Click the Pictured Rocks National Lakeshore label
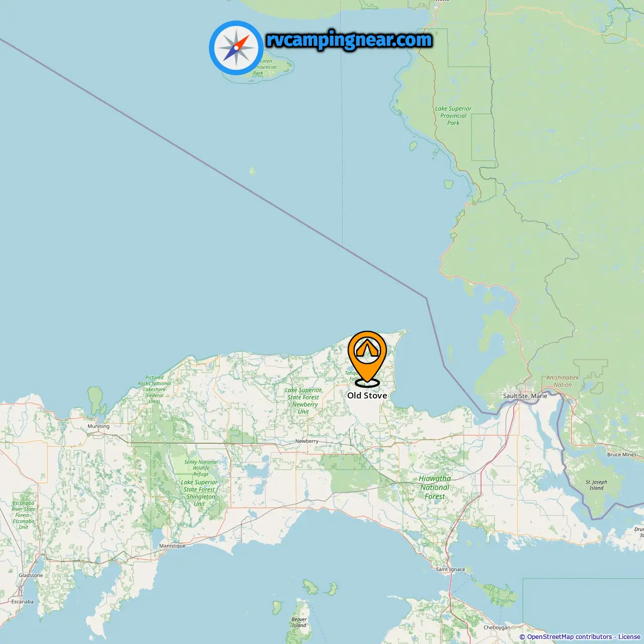 [x=154, y=389]
